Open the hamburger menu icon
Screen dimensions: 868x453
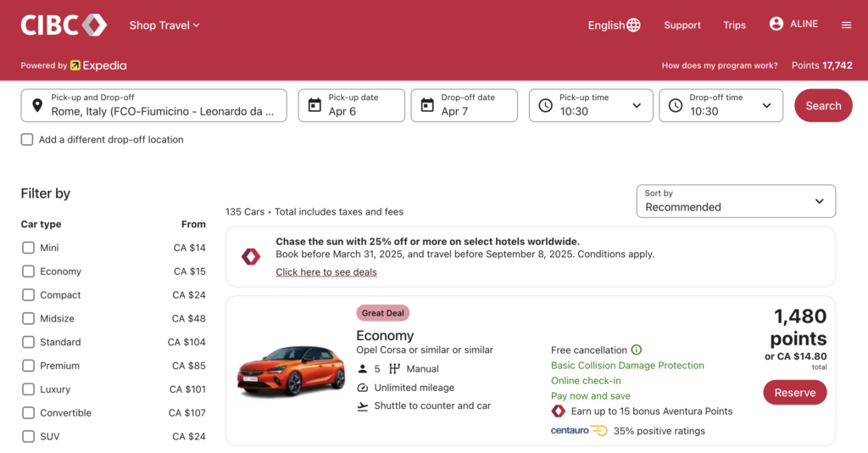(x=846, y=25)
